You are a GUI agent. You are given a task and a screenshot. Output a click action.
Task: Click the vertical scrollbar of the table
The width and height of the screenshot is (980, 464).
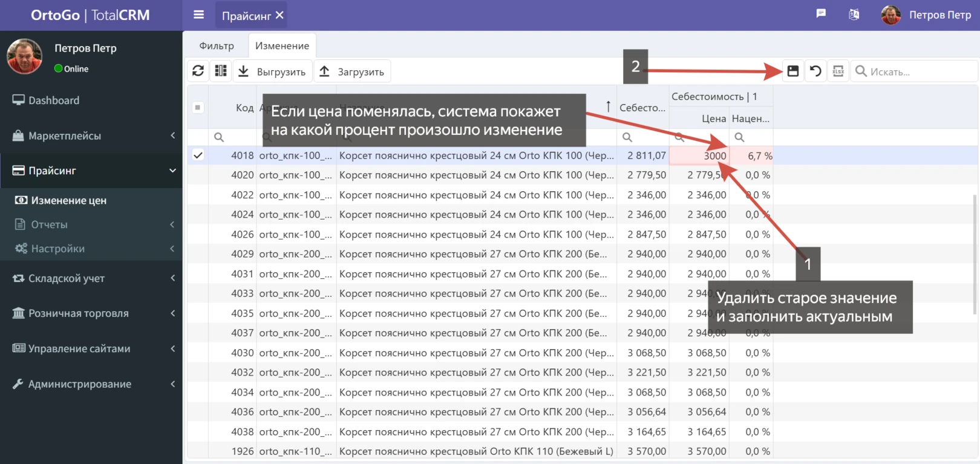[975, 254]
